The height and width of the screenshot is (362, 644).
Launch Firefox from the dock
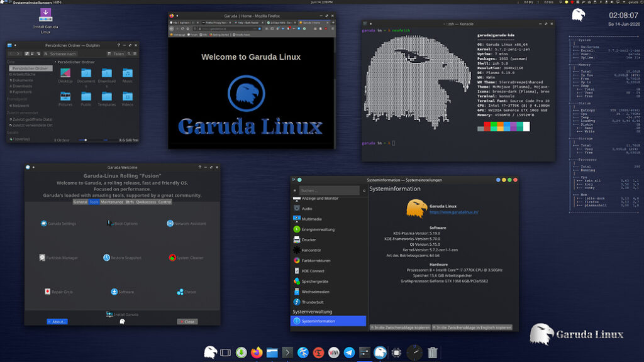coord(255,353)
